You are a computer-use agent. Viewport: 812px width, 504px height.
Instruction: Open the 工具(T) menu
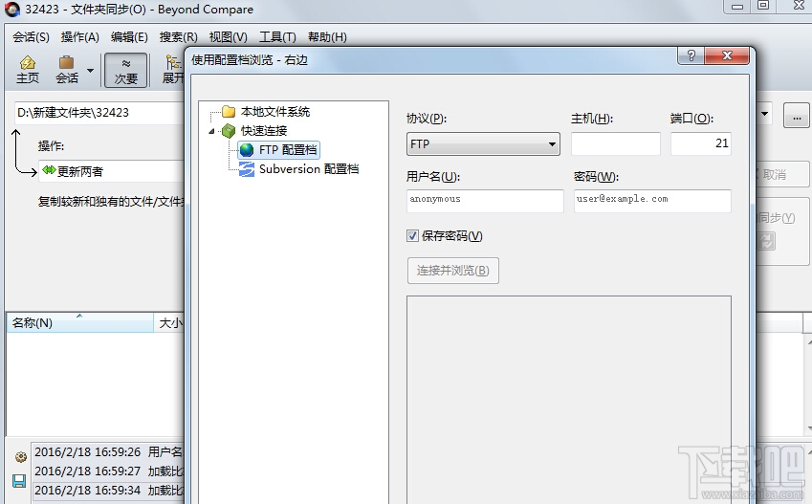tap(277, 37)
